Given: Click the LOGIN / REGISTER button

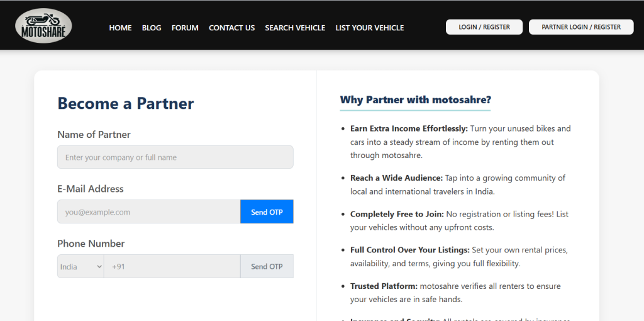Looking at the screenshot, I should tap(484, 27).
